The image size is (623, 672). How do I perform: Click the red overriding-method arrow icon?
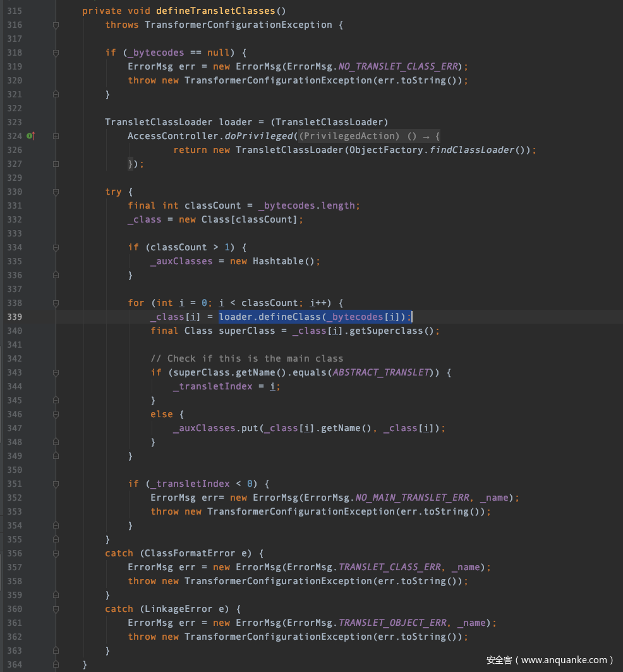click(34, 136)
